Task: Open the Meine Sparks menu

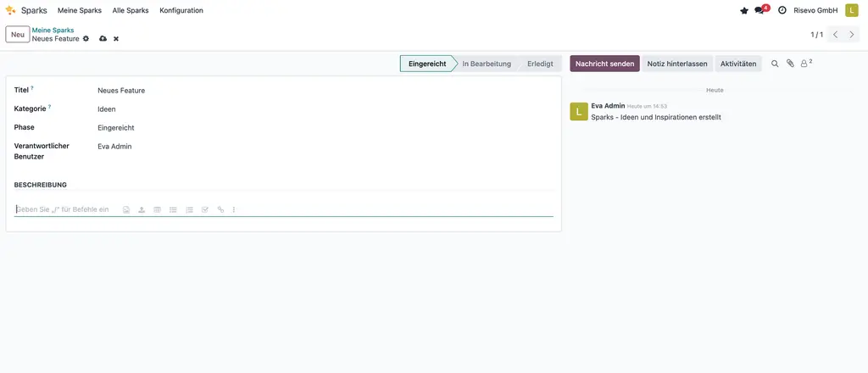Action: point(80,10)
